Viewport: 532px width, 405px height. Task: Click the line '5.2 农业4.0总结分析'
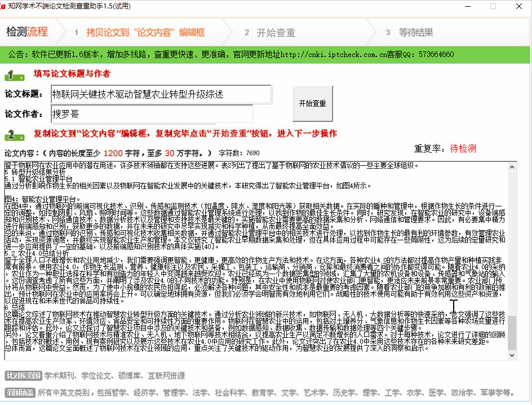click(37, 253)
